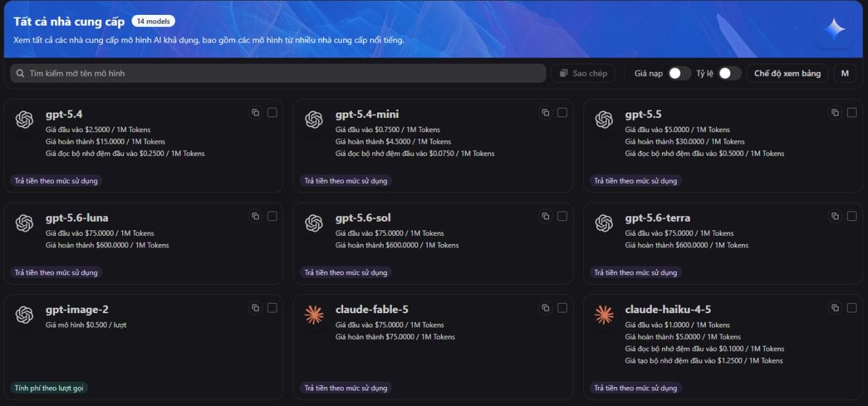The width and height of the screenshot is (868, 406).
Task: Click the M button
Action: coord(844,73)
